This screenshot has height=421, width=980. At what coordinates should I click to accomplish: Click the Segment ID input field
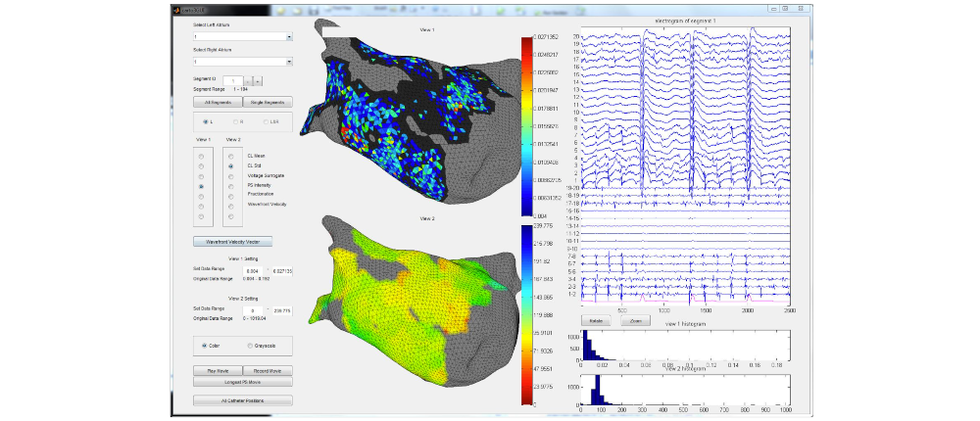point(231,79)
